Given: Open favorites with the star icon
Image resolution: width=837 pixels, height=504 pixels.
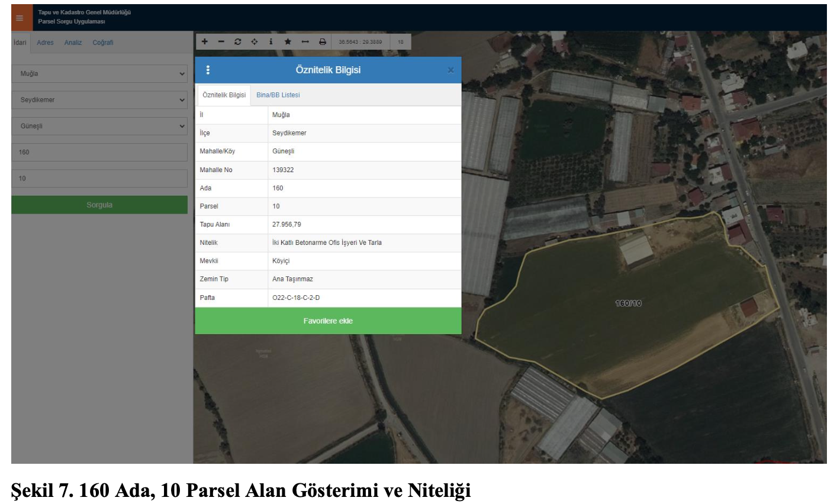Looking at the screenshot, I should pos(288,42).
